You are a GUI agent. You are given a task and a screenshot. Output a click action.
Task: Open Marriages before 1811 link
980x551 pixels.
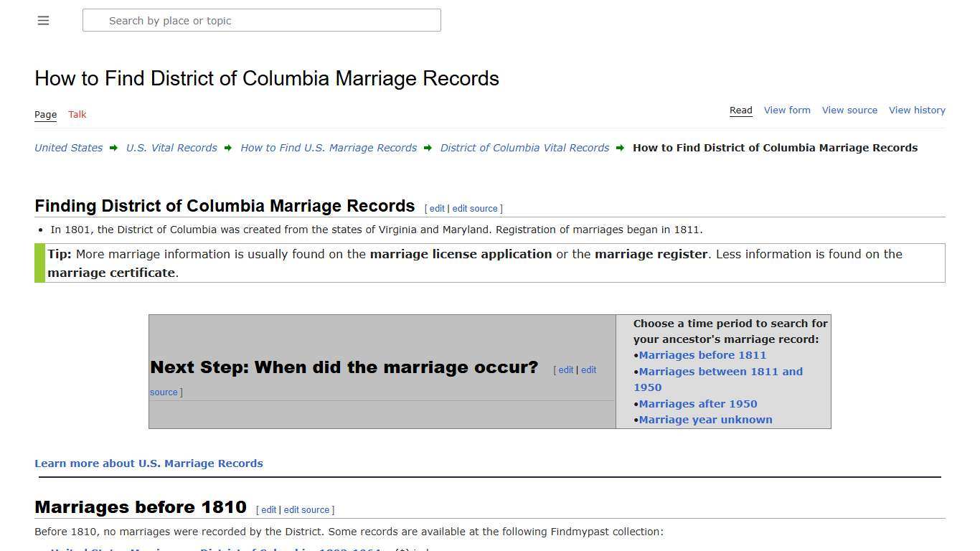tap(702, 354)
